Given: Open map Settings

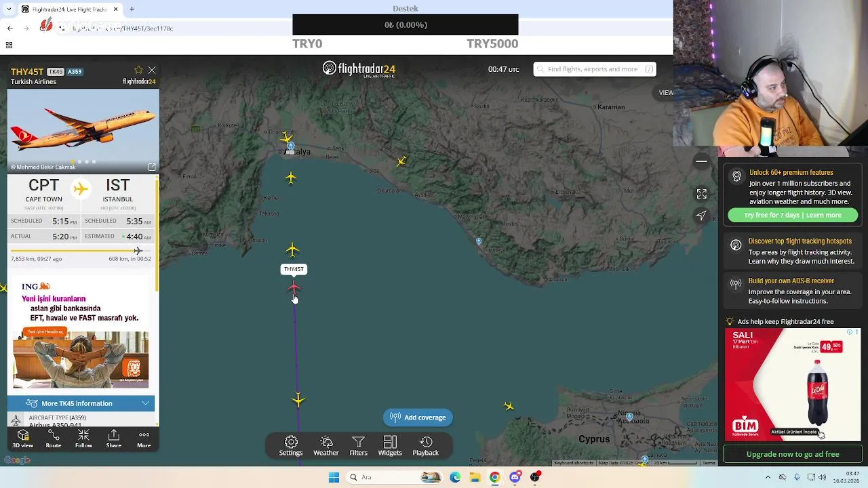Looking at the screenshot, I should pyautogui.click(x=291, y=446).
